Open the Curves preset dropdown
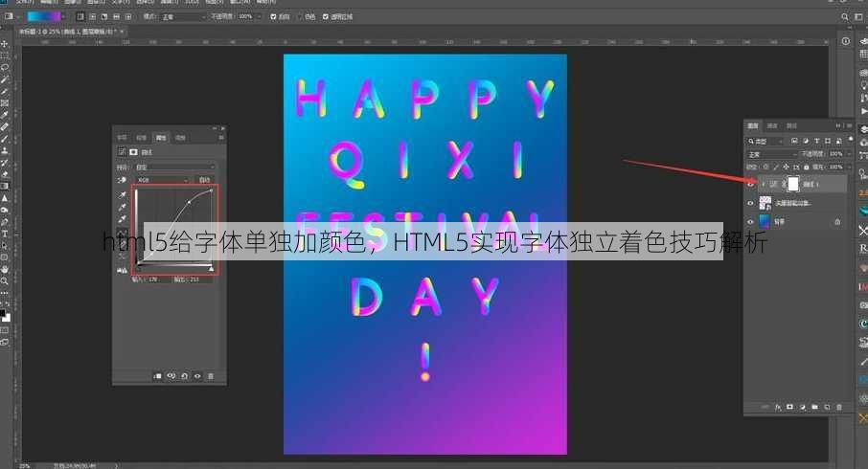 (173, 167)
